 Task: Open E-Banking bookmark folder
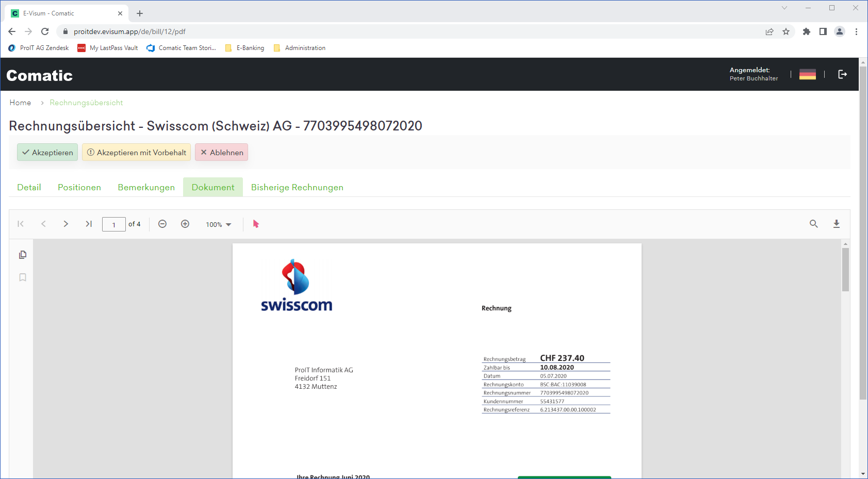(245, 48)
